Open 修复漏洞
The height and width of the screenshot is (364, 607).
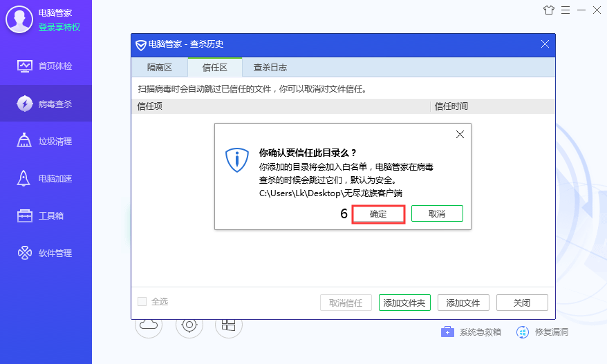point(542,332)
